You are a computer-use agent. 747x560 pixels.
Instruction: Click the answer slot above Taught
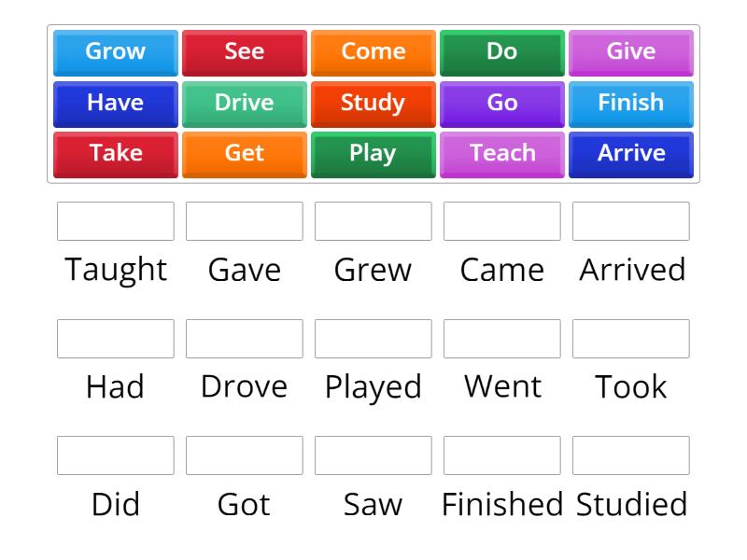point(114,221)
